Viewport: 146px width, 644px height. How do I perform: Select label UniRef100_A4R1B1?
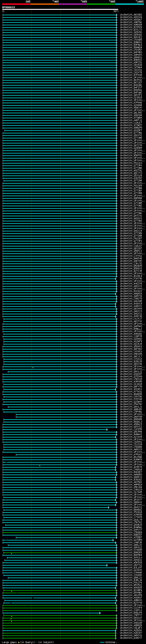tap(131, 334)
